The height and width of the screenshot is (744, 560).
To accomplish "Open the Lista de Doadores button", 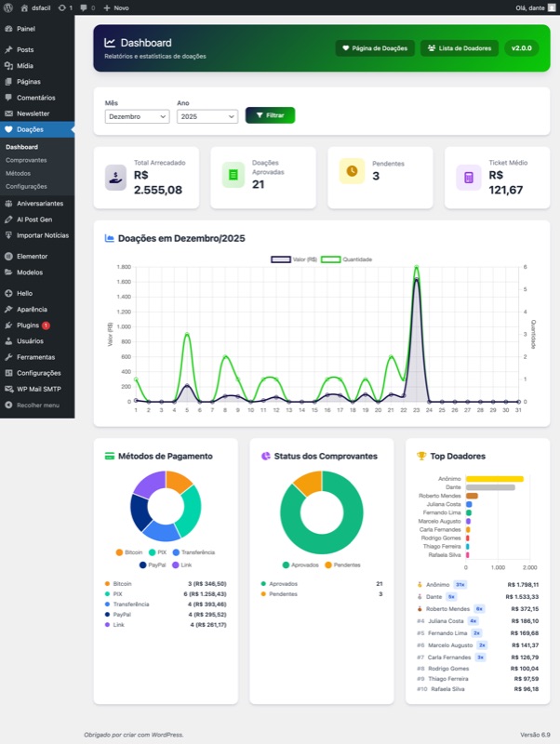I will [x=459, y=47].
